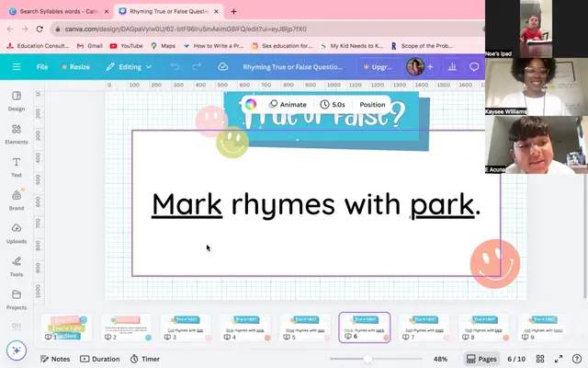
Task: Open the Editing mode dropdown
Action: tap(130, 67)
